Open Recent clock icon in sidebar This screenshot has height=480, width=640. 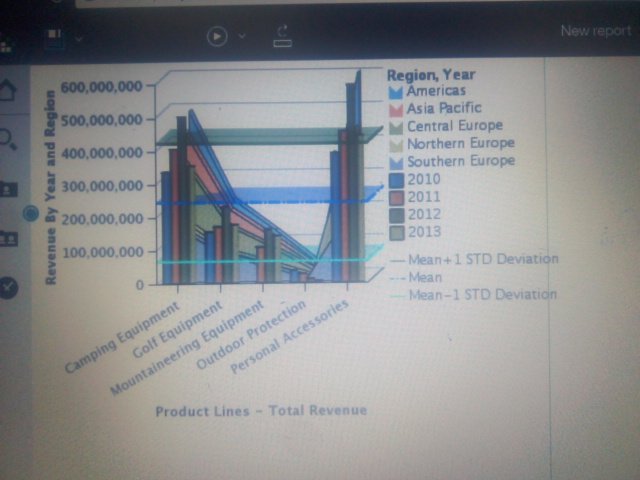pos(8,287)
